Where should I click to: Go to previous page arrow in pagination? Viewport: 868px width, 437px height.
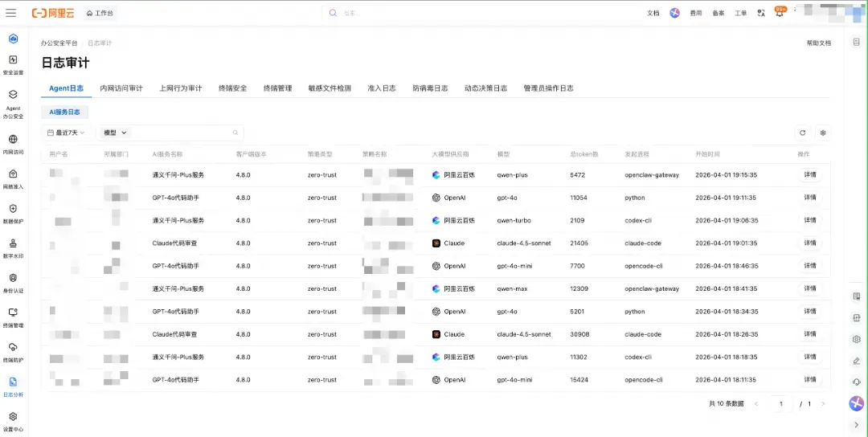(756, 404)
